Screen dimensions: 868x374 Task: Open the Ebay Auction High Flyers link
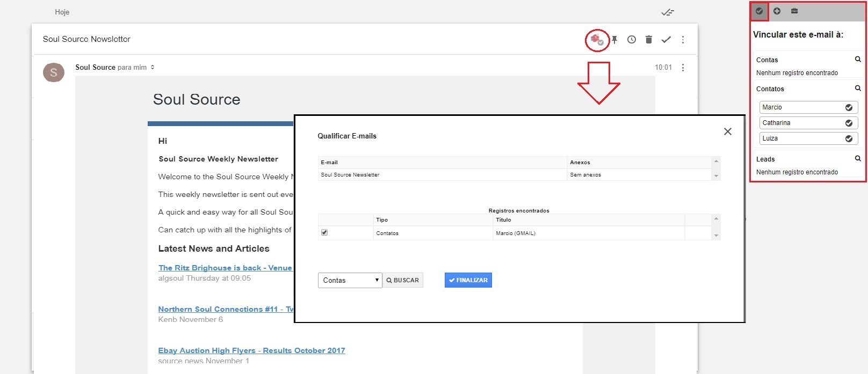pos(251,350)
